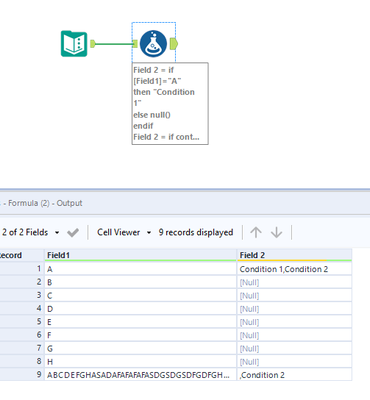Click the Formula tool input anchor
The height and width of the screenshot is (400, 370).
[x=135, y=44]
